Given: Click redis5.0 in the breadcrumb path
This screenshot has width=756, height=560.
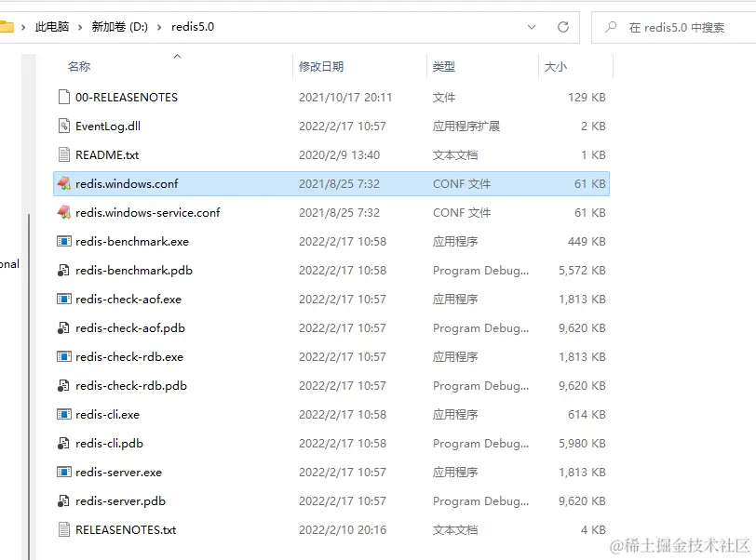Looking at the screenshot, I should point(193,26).
